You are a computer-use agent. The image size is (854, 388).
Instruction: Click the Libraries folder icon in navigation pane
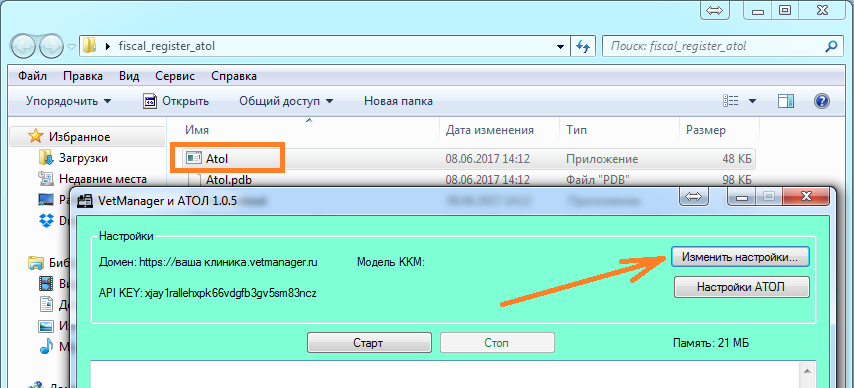pyautogui.click(x=36, y=263)
